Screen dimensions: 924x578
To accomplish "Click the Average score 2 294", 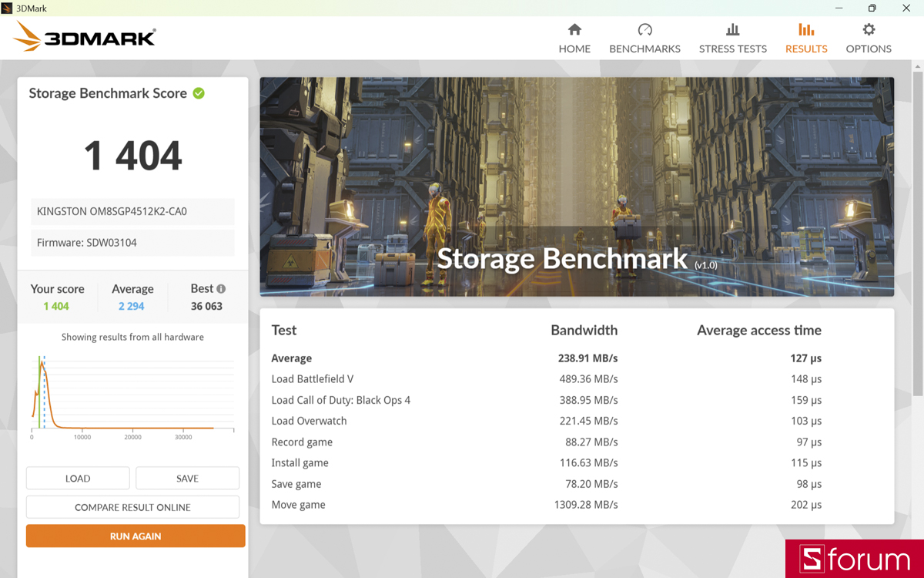I will 132,306.
